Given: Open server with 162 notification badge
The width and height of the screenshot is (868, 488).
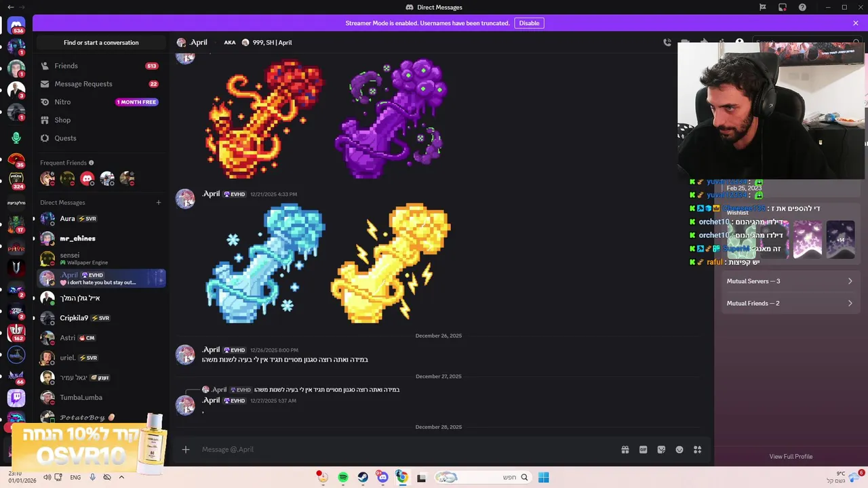Looking at the screenshot, I should click(16, 332).
